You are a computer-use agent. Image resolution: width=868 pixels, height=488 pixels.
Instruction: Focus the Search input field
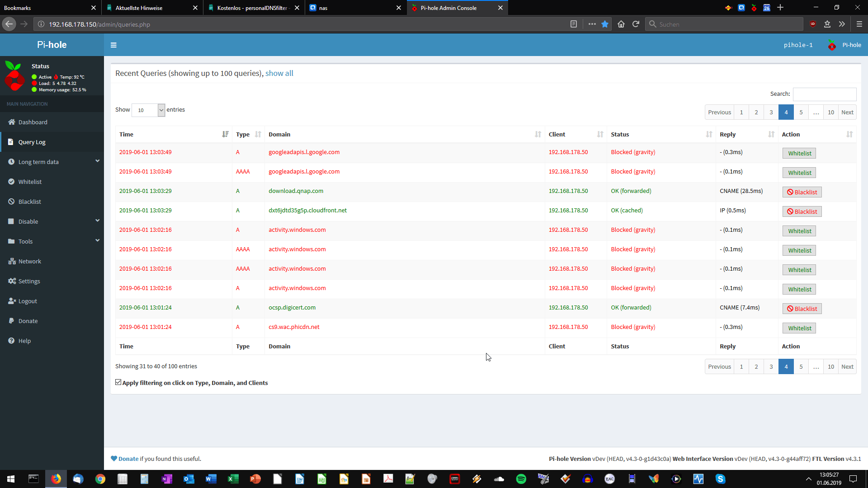pos(825,94)
